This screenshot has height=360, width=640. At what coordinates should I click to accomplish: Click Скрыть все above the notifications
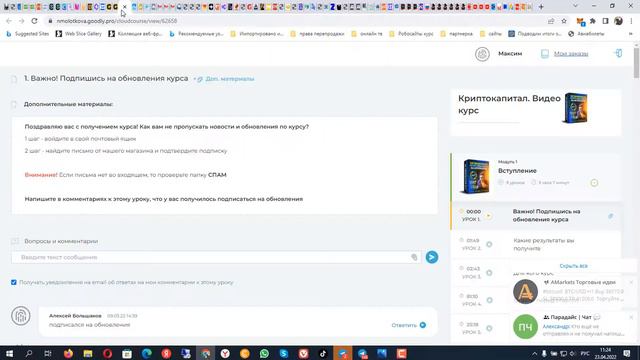tap(573, 266)
